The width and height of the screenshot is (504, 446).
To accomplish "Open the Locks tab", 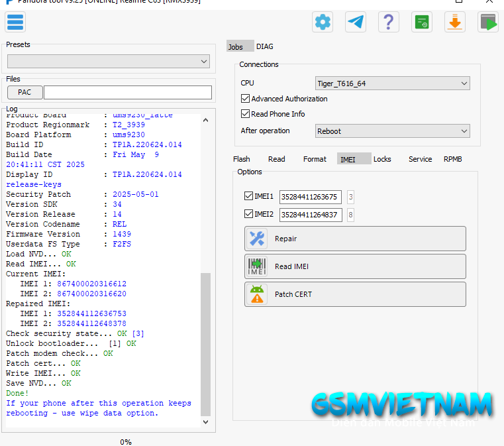I will tap(382, 159).
